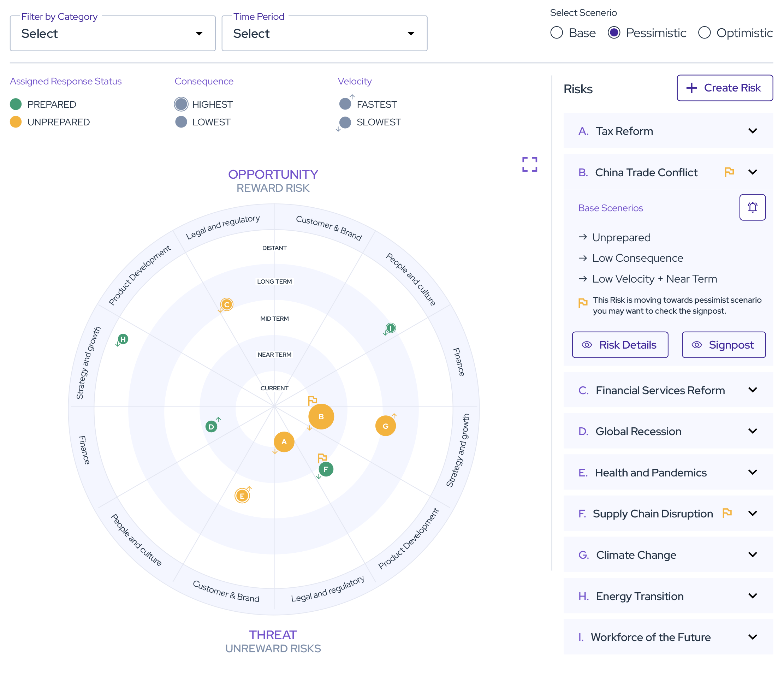Viewport: 784px width, 676px height.
Task: Expand the Tax Reform risk item
Action: click(x=752, y=131)
